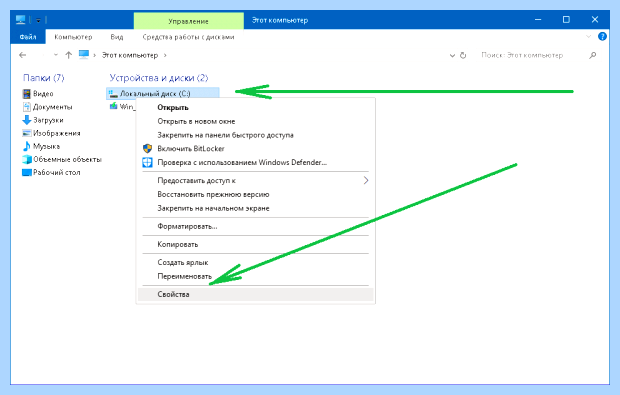Collapse the ribbon chevron
Image resolution: width=620 pixels, height=395 pixels.
point(588,36)
